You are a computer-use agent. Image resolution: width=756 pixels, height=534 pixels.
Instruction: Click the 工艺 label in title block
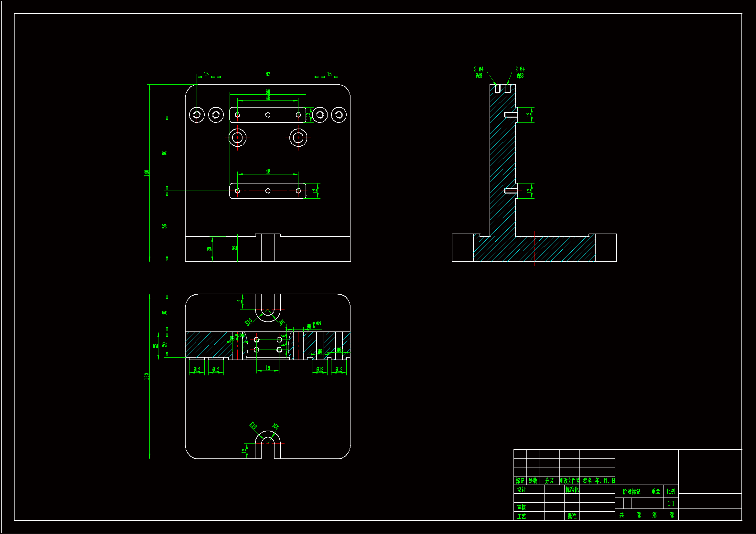pyautogui.click(x=521, y=516)
